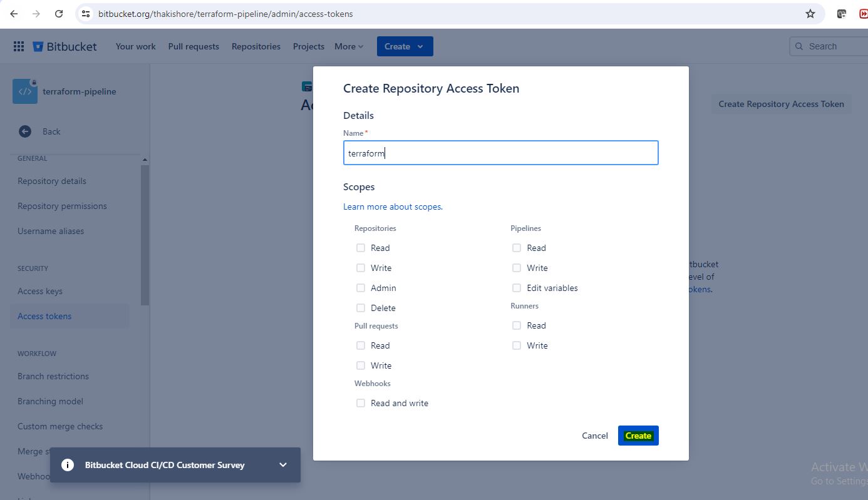The height and width of the screenshot is (500, 868).
Task: Click the terraform-pipeline repository avatar icon
Action: point(25,91)
